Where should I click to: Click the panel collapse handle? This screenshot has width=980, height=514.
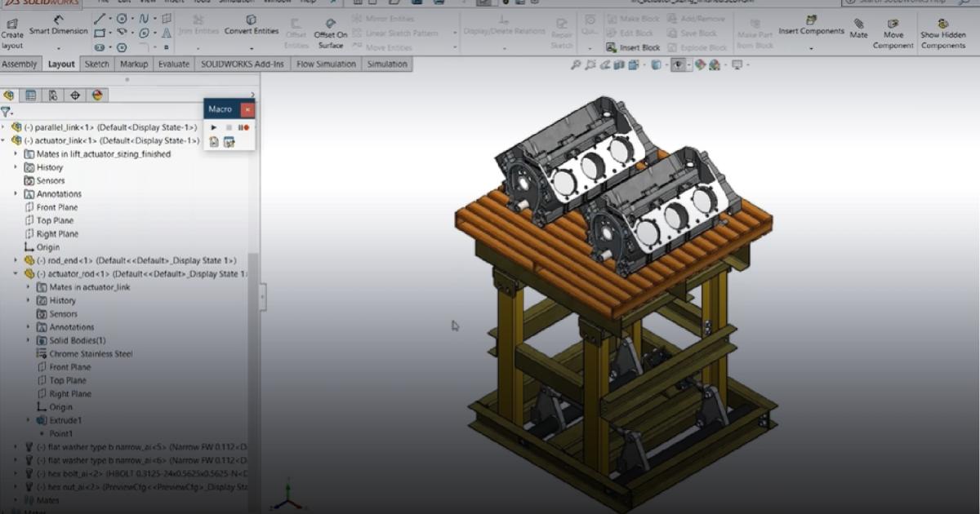point(262,298)
